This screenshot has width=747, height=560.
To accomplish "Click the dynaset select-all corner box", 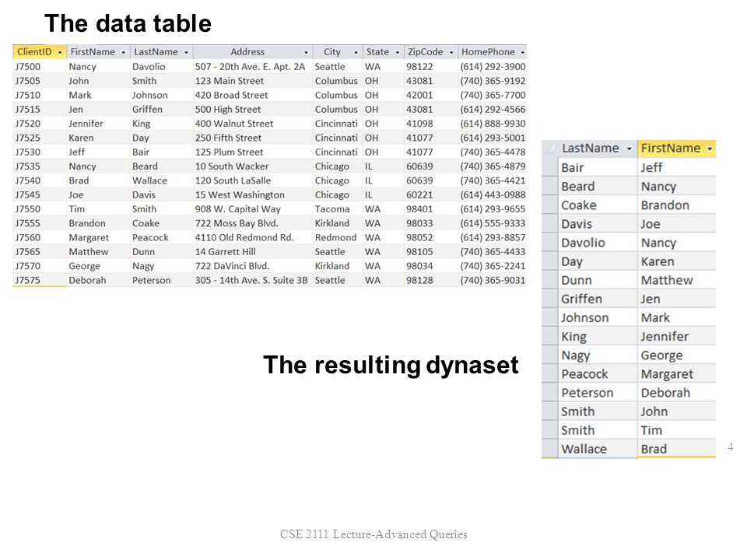I will 550,149.
